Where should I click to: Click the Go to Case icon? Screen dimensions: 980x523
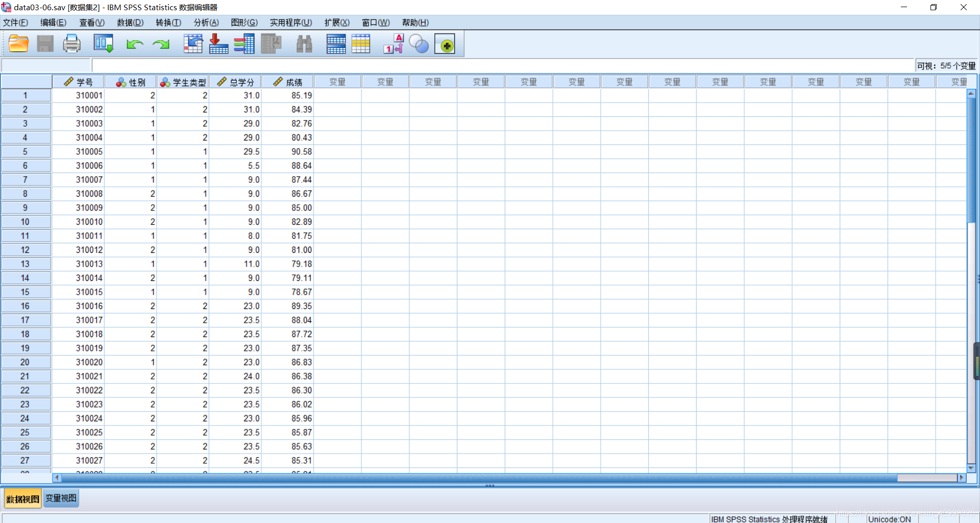coord(193,44)
